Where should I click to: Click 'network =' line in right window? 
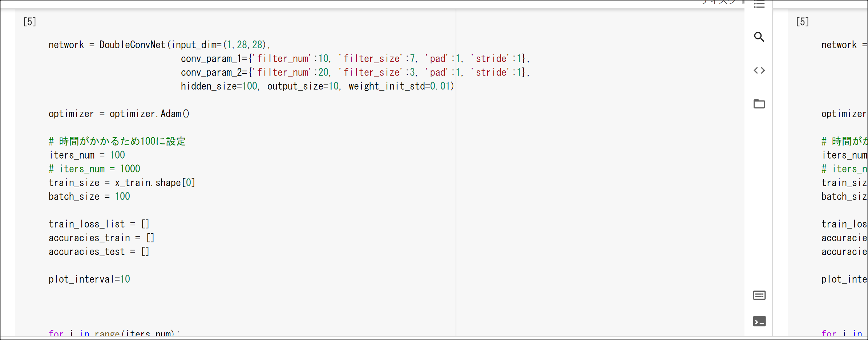(x=844, y=45)
